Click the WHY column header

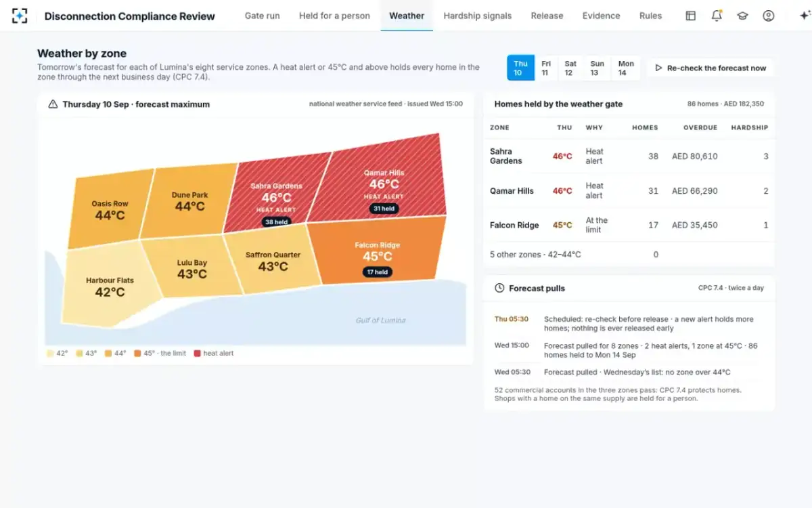594,127
